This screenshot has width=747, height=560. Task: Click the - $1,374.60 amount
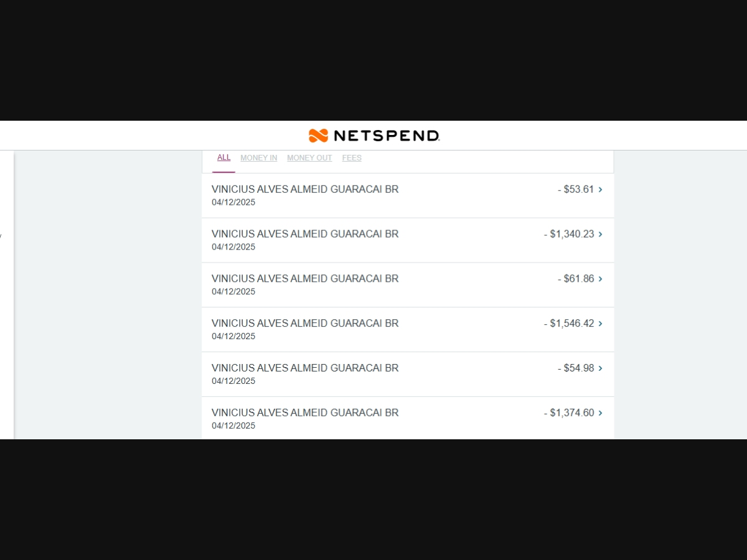[569, 413]
